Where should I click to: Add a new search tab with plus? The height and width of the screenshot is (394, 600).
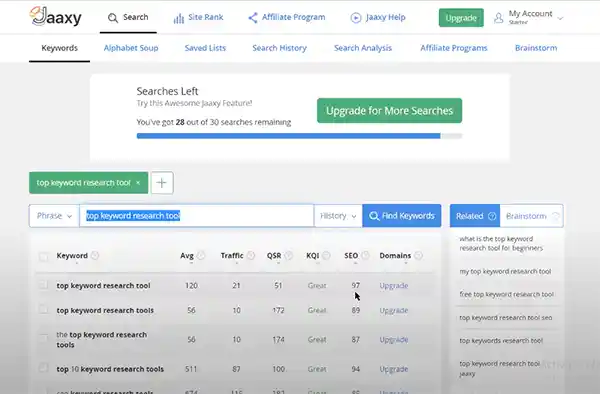(x=162, y=183)
